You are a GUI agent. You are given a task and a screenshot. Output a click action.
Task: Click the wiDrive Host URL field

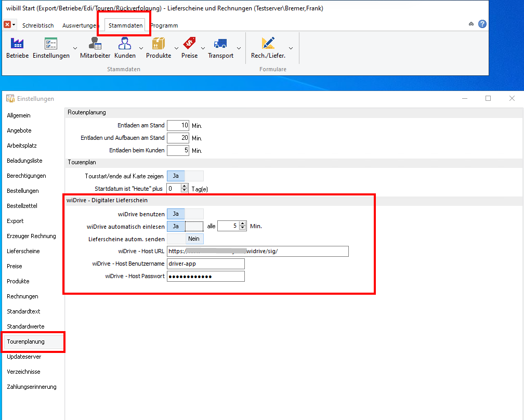pyautogui.click(x=257, y=252)
